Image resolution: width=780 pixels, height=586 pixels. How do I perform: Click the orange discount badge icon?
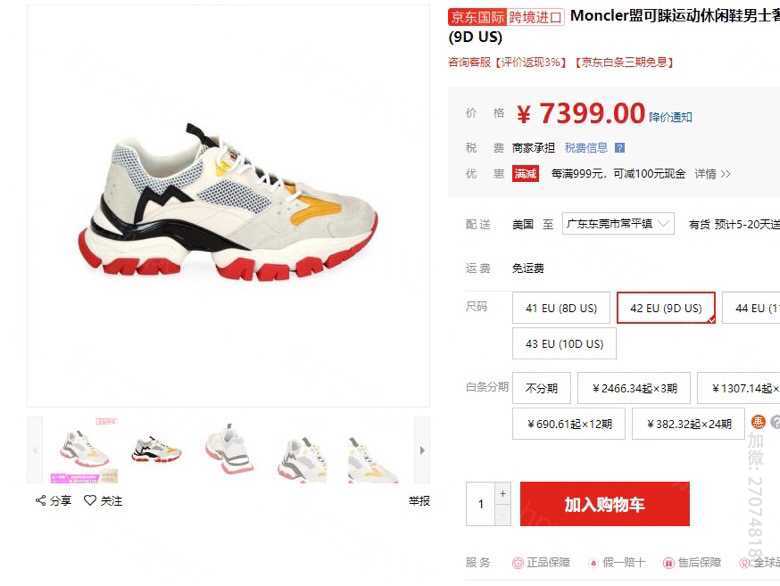(758, 422)
